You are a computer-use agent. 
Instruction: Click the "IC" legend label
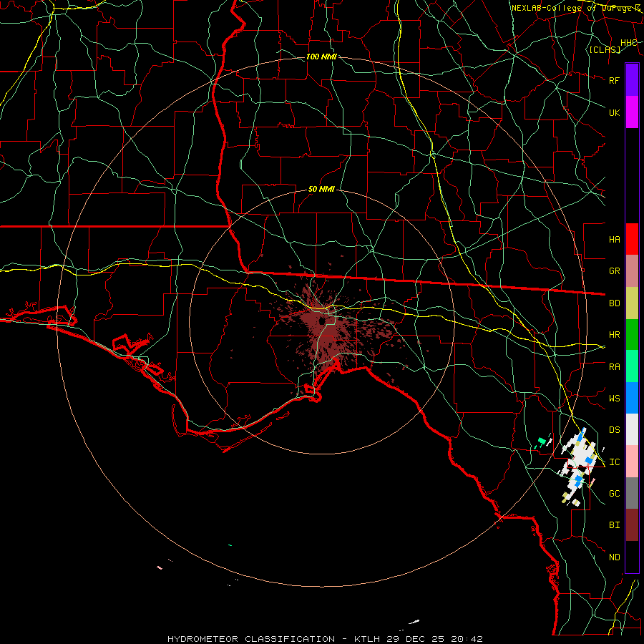tap(614, 462)
